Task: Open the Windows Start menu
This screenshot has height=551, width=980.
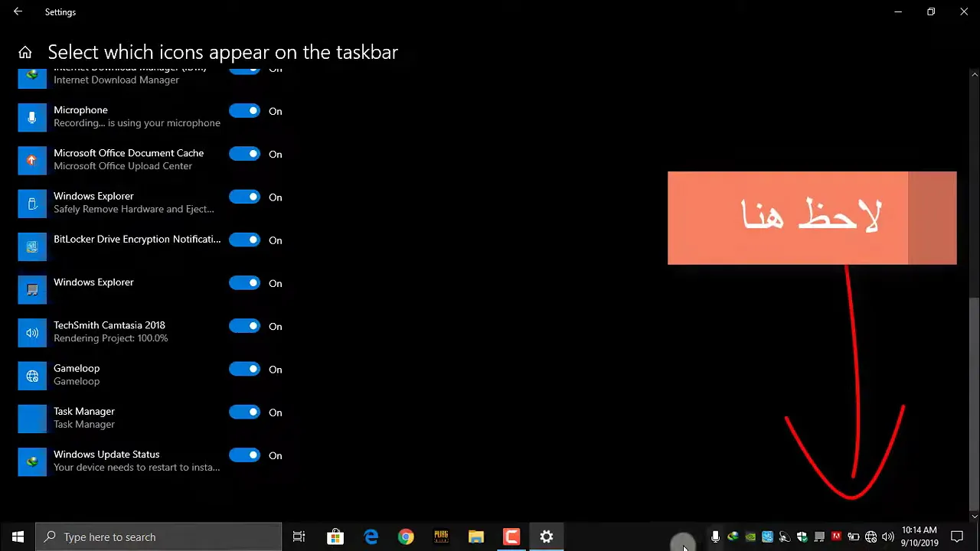Action: pos(18,537)
